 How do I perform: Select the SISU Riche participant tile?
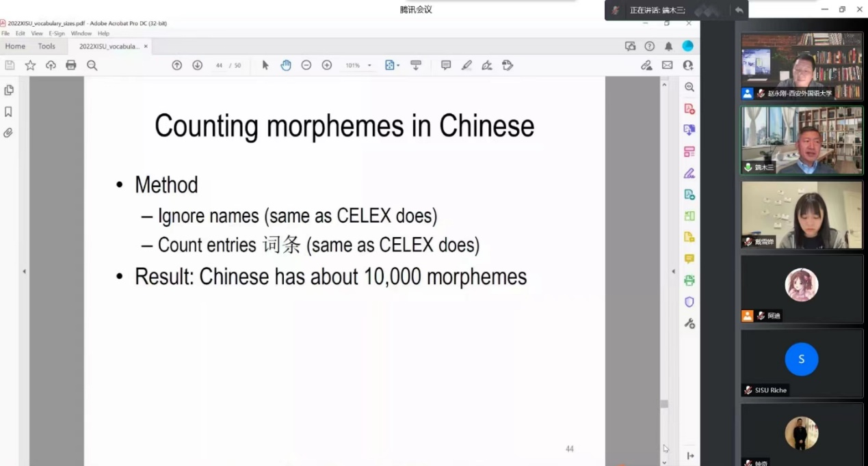tap(802, 363)
